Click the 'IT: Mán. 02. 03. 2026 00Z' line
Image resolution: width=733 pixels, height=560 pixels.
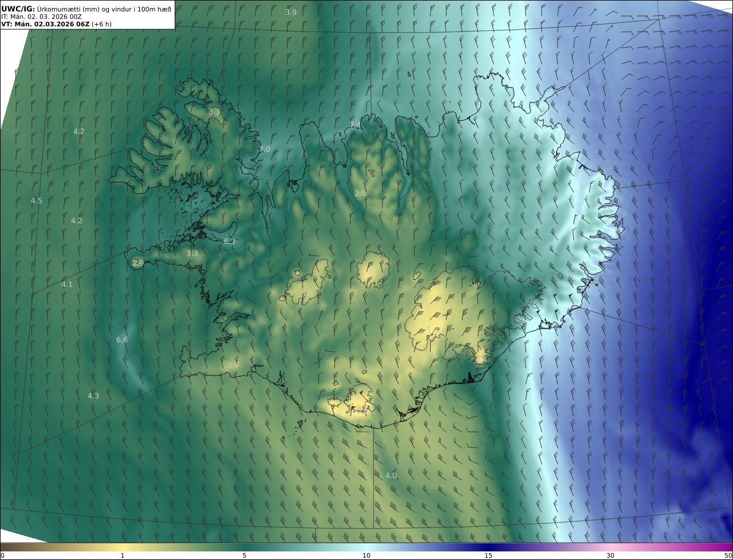coord(41,17)
